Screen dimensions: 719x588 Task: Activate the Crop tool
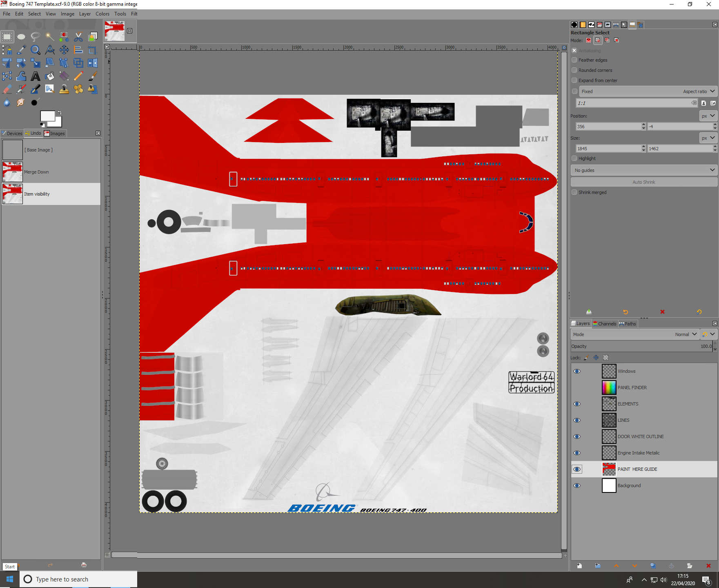92,50
